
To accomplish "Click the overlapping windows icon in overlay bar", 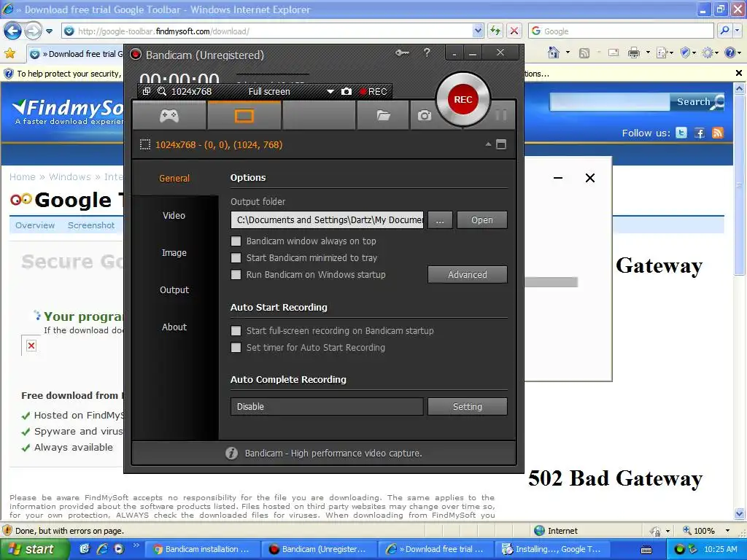I will pyautogui.click(x=147, y=91).
